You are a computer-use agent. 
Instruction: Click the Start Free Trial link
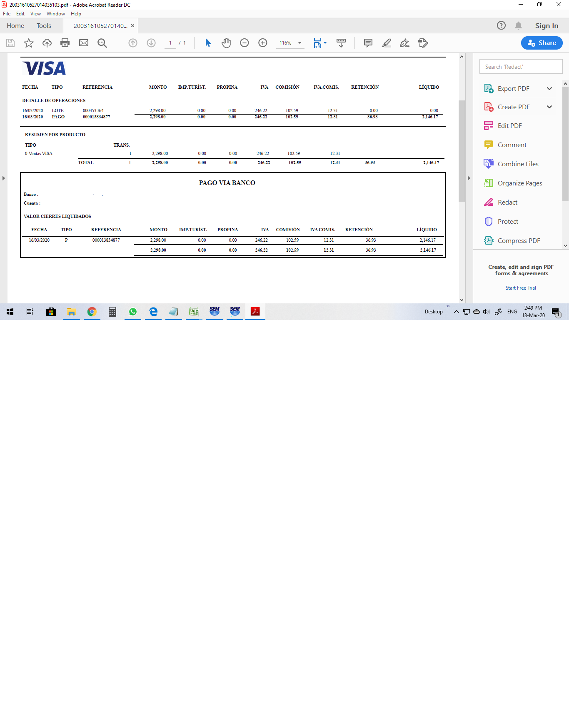click(521, 288)
